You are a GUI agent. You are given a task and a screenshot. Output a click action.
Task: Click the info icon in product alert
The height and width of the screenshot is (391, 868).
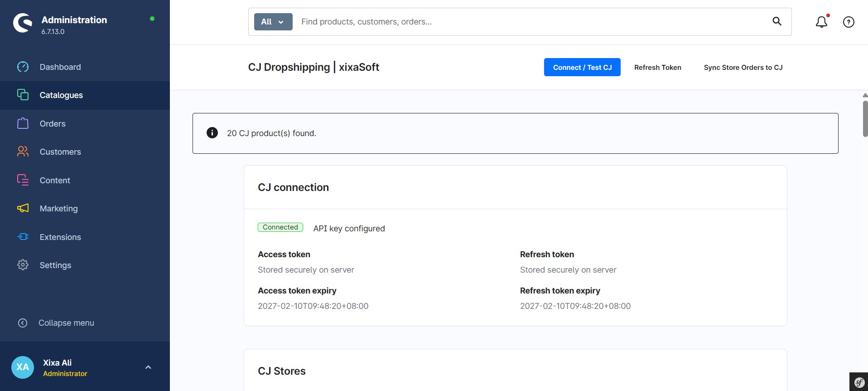coord(212,133)
